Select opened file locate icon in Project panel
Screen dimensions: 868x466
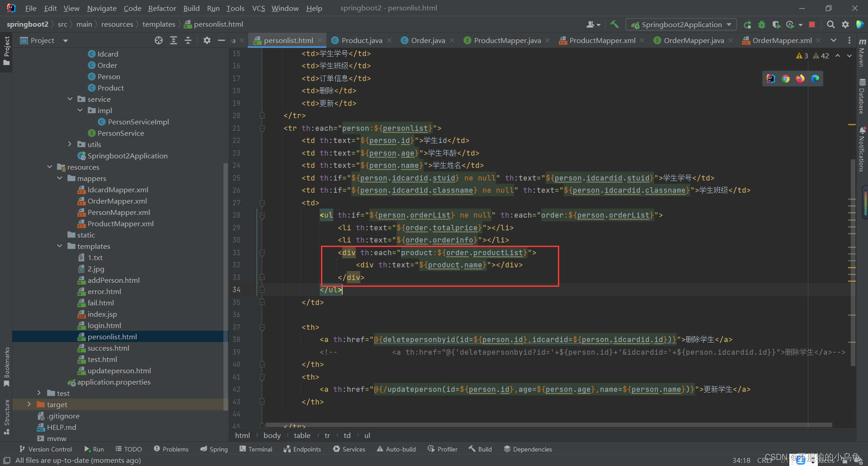click(x=159, y=40)
